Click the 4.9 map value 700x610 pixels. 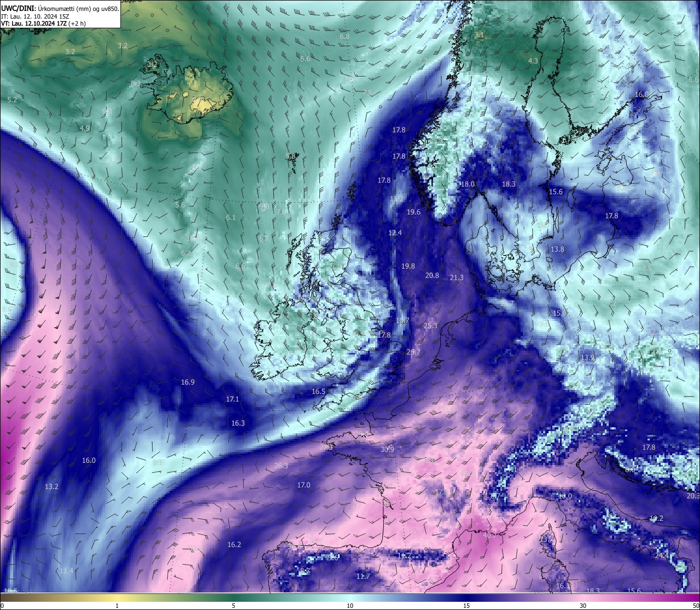[x=84, y=128]
